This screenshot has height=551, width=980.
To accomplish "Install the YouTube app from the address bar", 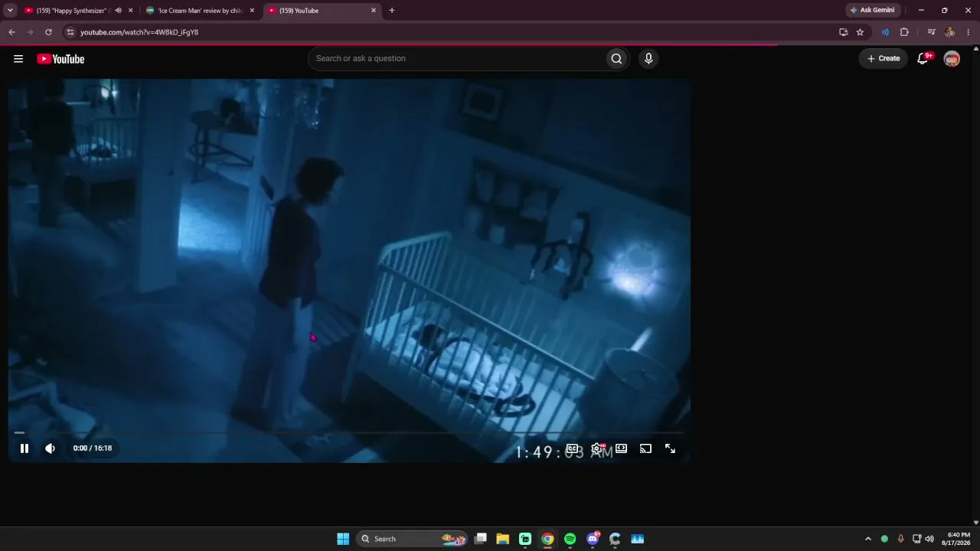I will 844,32.
